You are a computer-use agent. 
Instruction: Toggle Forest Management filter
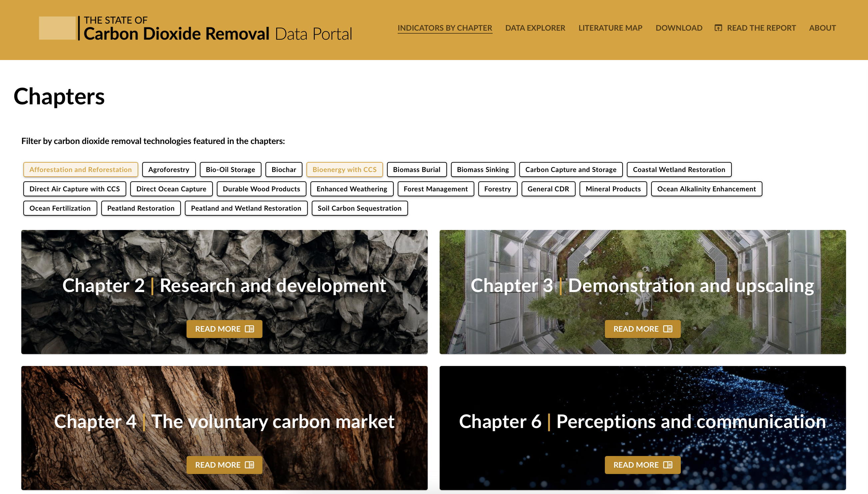click(x=436, y=189)
